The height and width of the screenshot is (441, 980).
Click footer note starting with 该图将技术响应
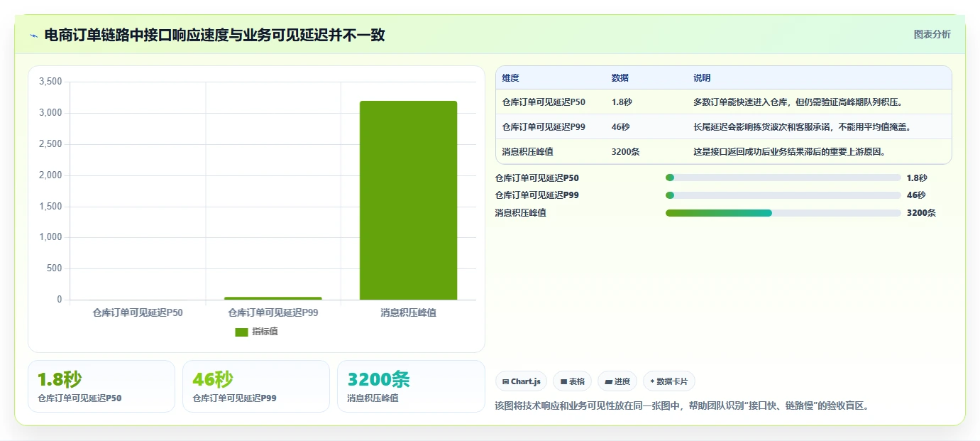pyautogui.click(x=682, y=406)
